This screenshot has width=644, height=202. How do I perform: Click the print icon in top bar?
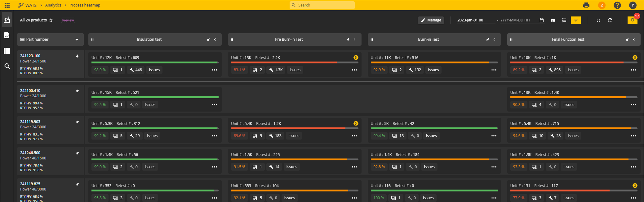tap(586, 5)
